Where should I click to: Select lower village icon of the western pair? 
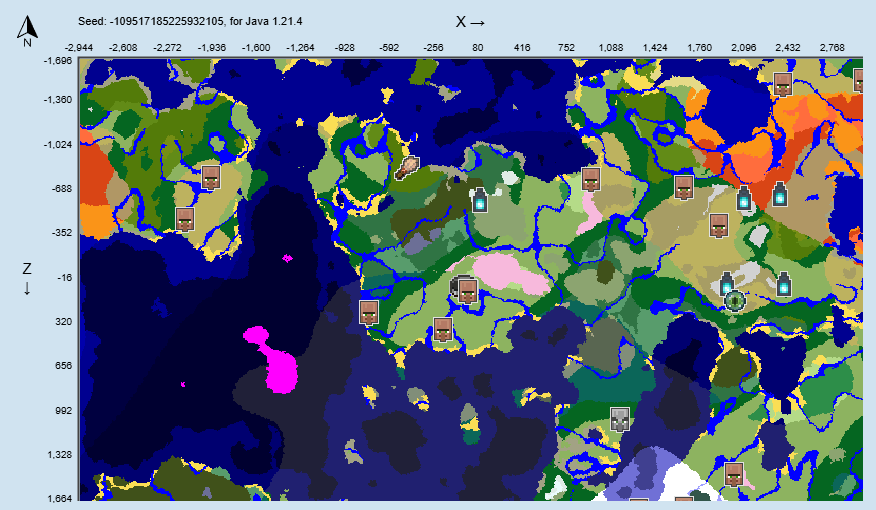click(184, 219)
